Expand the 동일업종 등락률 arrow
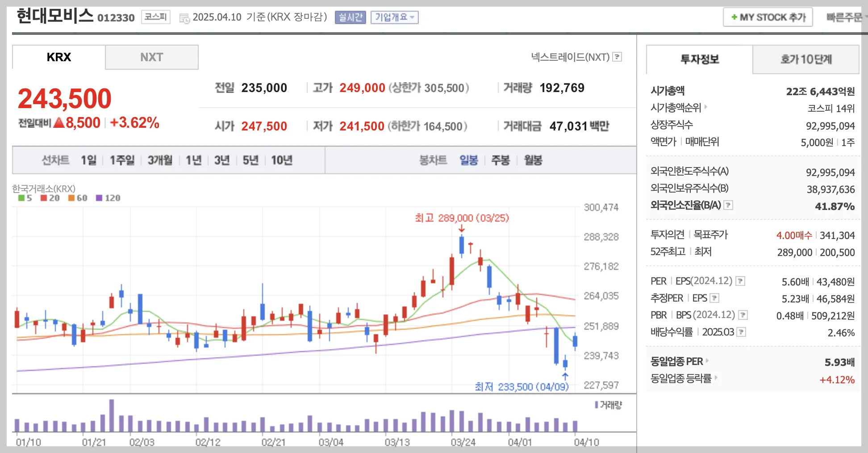This screenshot has width=868, height=453. pos(716,377)
